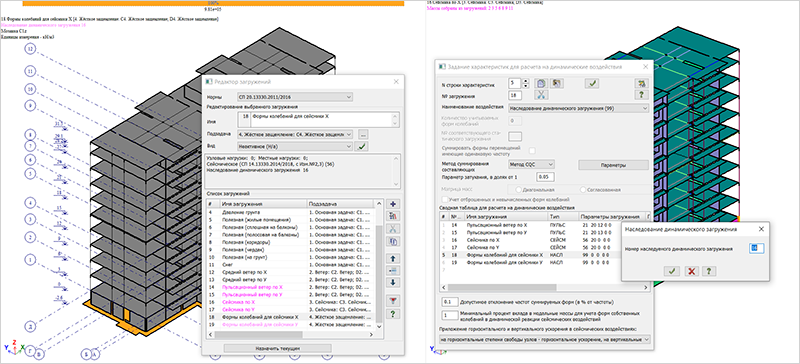Click the допустимое отклонение частот field showing 0.1
Viewport: 800px width, 364px height.
(449, 301)
